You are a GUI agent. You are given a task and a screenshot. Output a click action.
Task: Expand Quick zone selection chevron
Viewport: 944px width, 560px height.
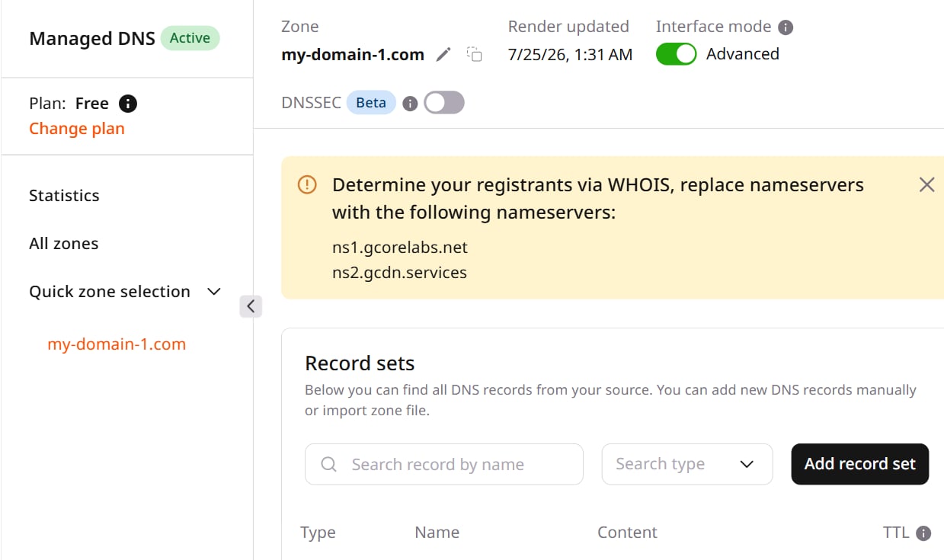tap(214, 292)
